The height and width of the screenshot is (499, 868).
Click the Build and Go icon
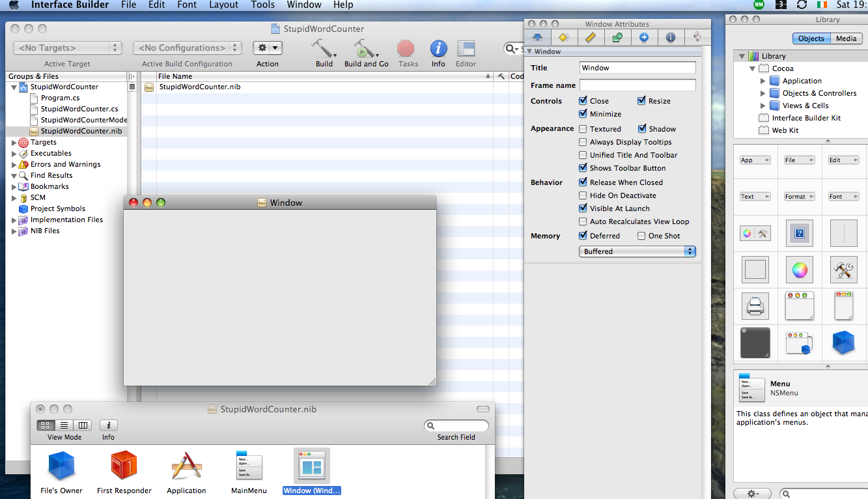[365, 48]
